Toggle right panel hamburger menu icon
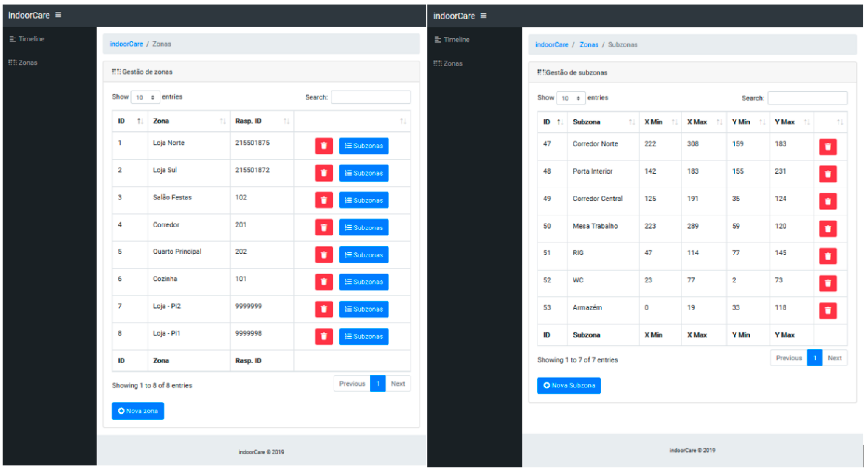Viewport: 868px width, 474px height. click(x=484, y=16)
